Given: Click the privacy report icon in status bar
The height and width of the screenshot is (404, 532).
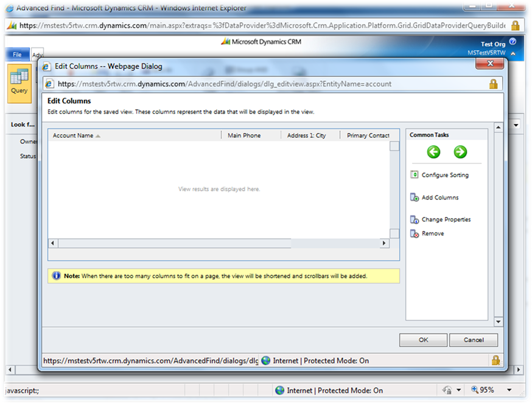Looking at the screenshot, I should point(447,390).
